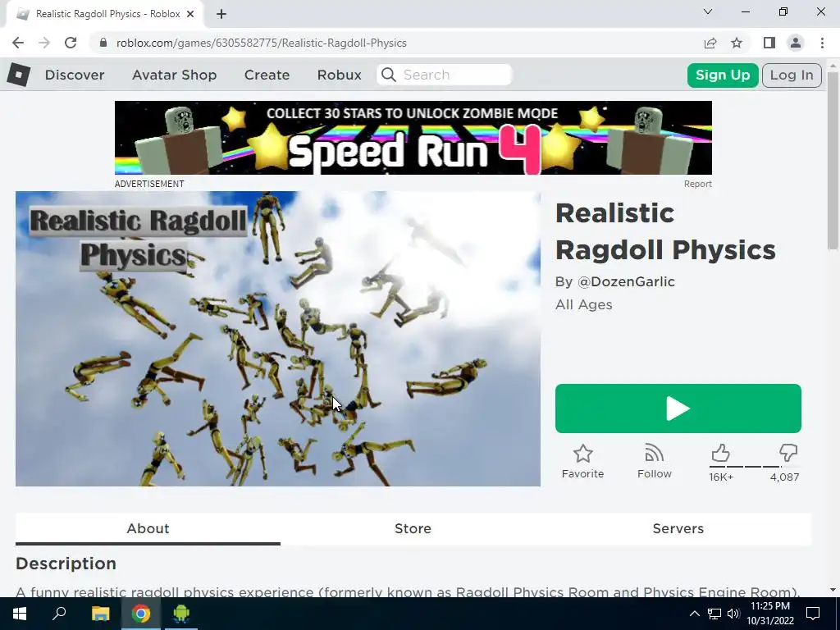This screenshot has height=630, width=840.
Task: Click the Chrome taskbar icon
Action: pyautogui.click(x=141, y=614)
